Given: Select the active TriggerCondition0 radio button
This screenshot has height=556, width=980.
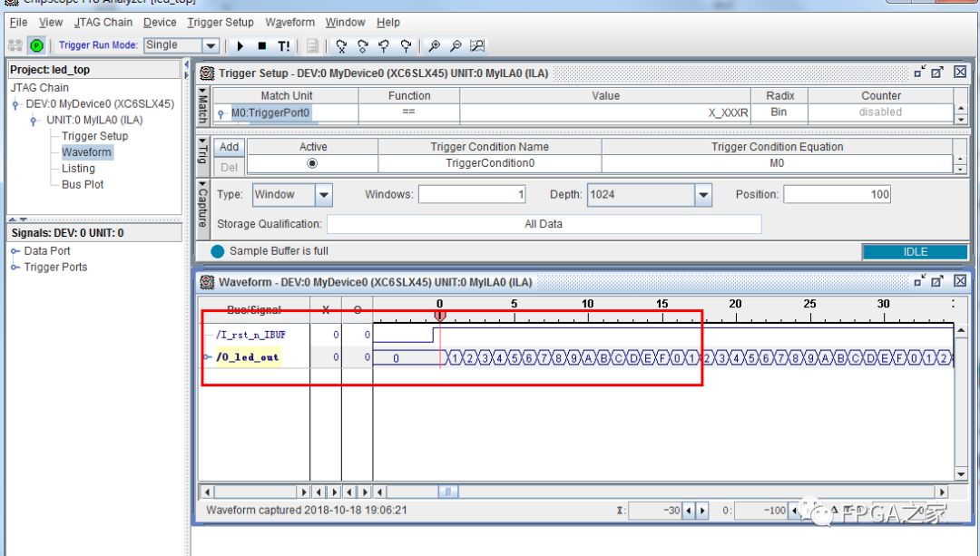Looking at the screenshot, I should (x=312, y=163).
